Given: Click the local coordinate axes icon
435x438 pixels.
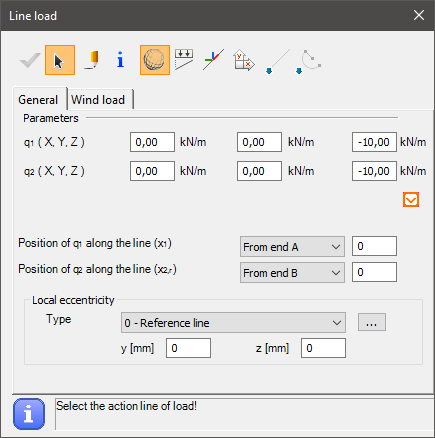Looking at the screenshot, I should (x=213, y=60).
